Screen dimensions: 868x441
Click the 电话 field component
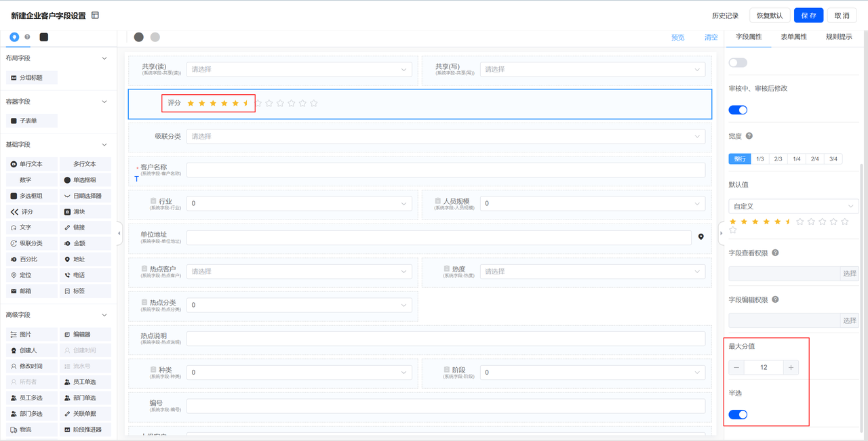point(84,275)
